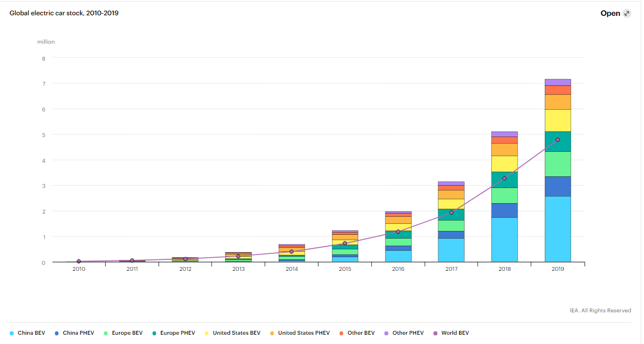Viewport: 644px width, 344px height.
Task: Click the World BEV line point for 2015
Action: click(x=345, y=243)
